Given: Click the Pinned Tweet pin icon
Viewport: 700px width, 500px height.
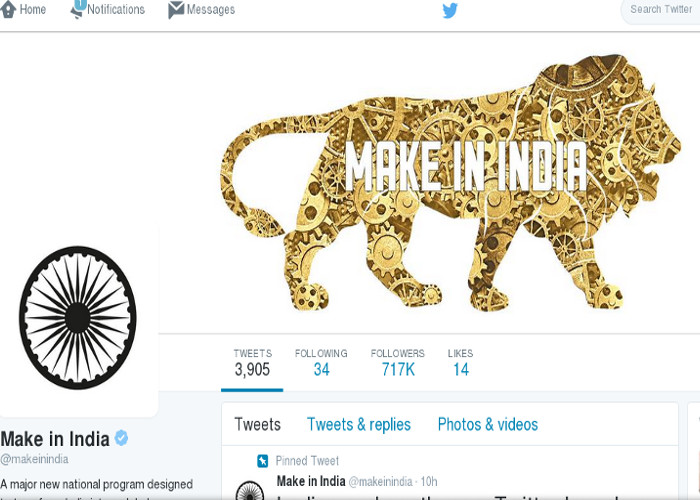Looking at the screenshot, I should (x=262, y=460).
